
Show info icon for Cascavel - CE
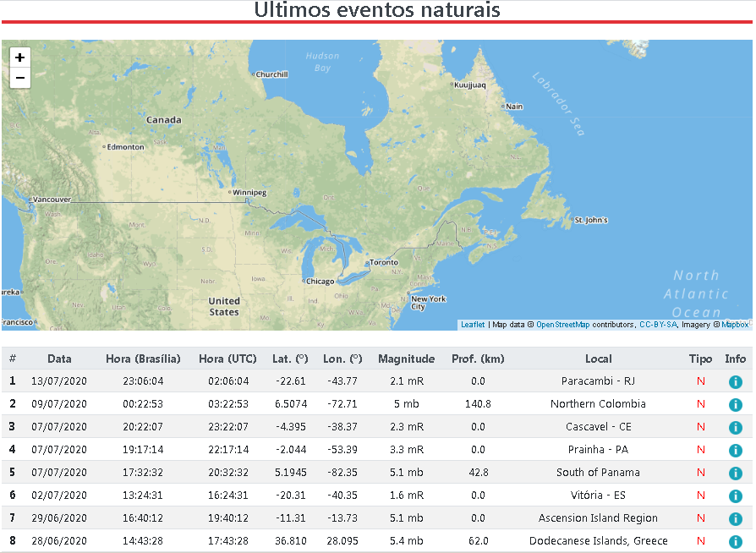tap(735, 427)
